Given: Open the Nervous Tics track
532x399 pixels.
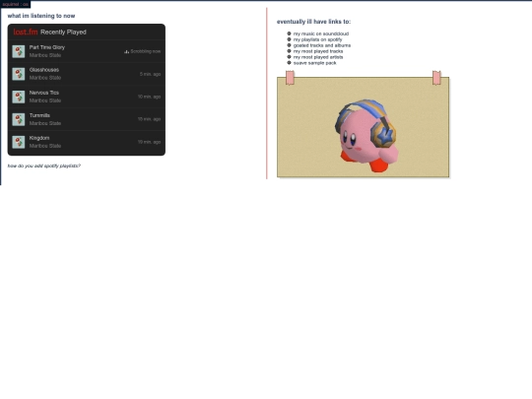Looking at the screenshot, I should [x=44, y=93].
